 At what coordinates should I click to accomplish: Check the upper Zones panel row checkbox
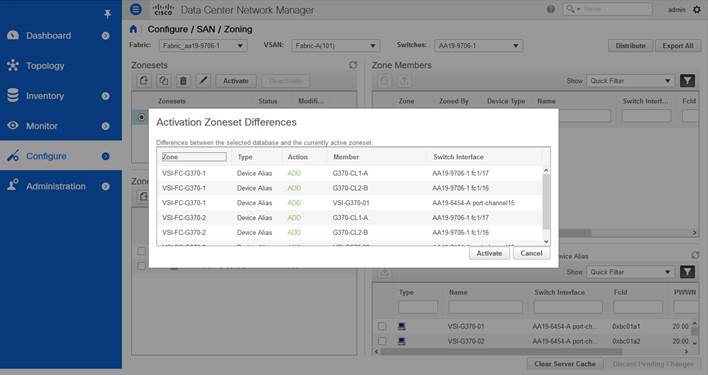pos(141,251)
